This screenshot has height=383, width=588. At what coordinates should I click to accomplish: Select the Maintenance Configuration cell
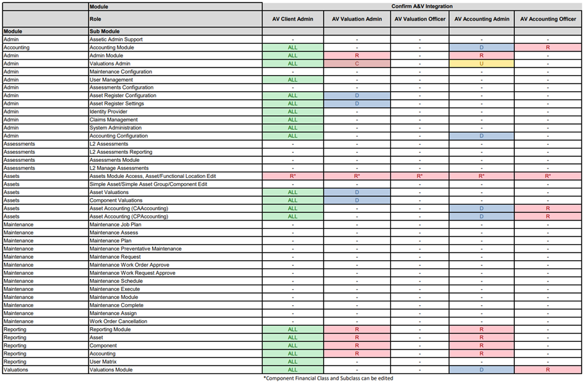click(175, 71)
